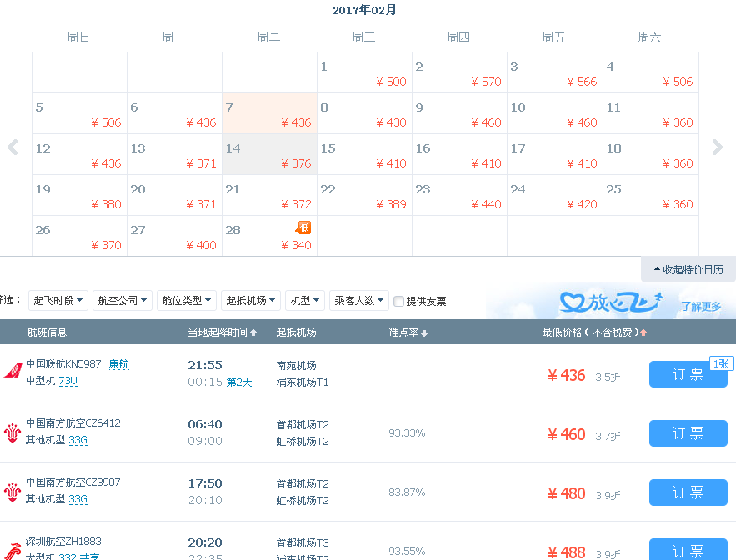Image resolution: width=736 pixels, height=560 pixels.
Task: Book the ¥436 KN5987 flight with 订票
Action: click(x=688, y=375)
